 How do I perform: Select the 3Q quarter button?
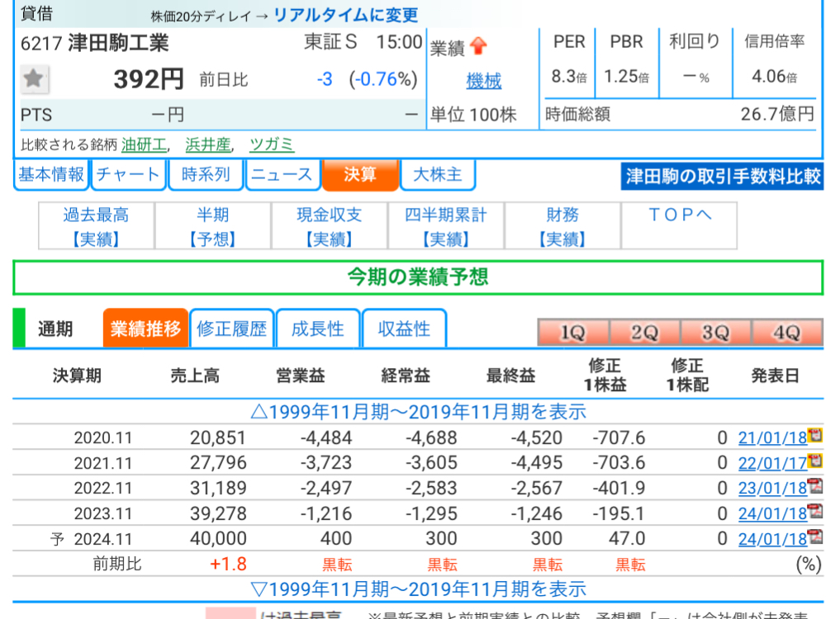(716, 333)
